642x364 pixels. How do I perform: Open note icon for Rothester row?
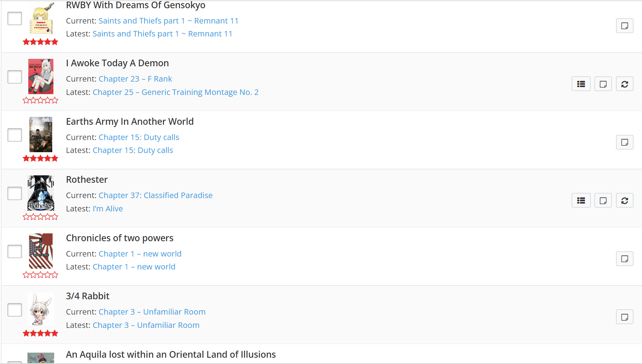coord(603,200)
